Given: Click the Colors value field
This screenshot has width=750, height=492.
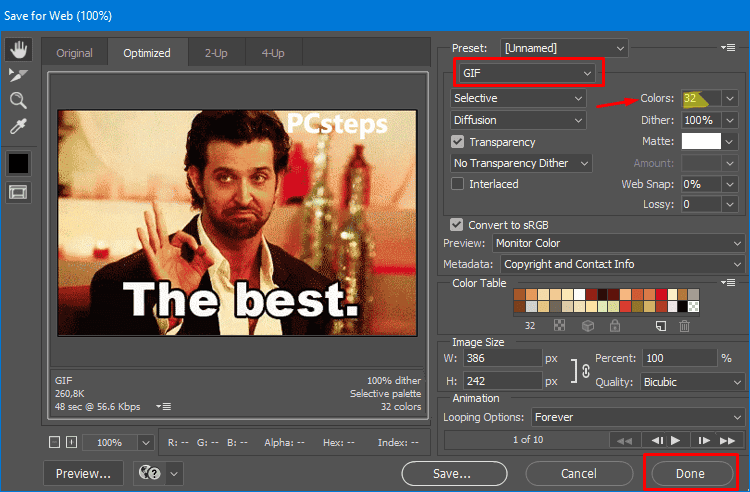Looking at the screenshot, I should click(x=701, y=98).
